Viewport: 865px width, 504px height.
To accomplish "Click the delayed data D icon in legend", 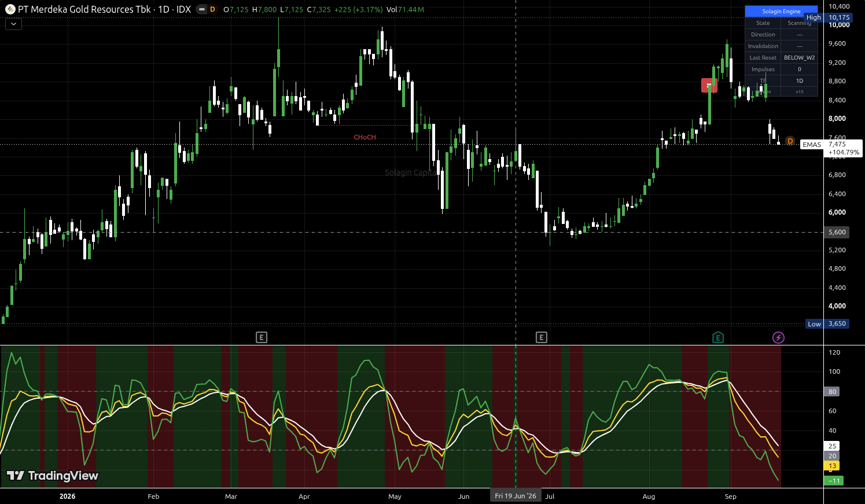I will pos(212,9).
